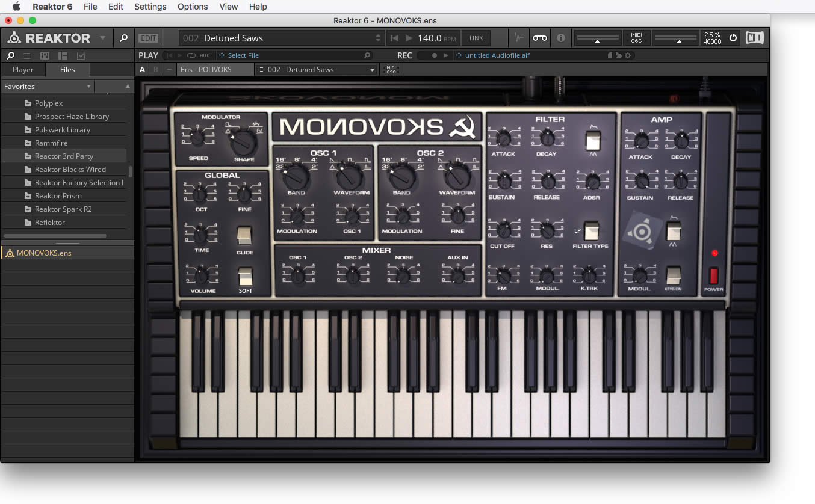Screen dimensions: 815x504
Task: Click the tape recorder icon in the toolbar
Action: pyautogui.click(x=540, y=37)
